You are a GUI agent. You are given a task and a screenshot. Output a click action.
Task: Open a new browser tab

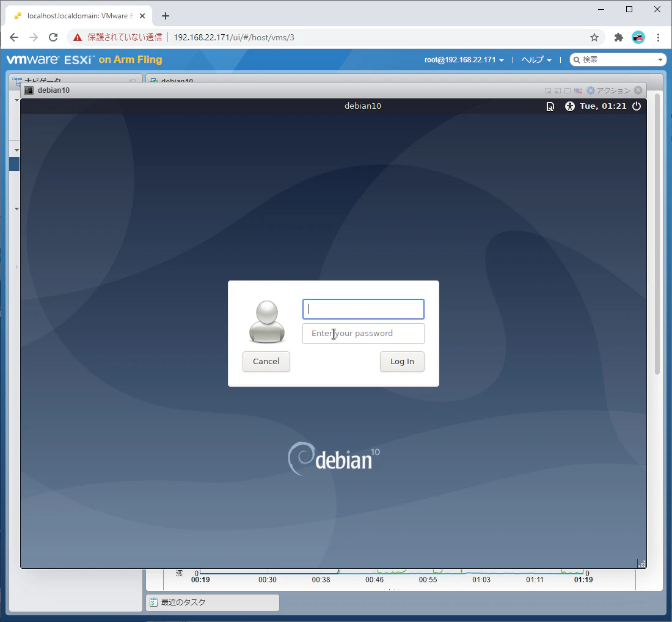coord(166,16)
